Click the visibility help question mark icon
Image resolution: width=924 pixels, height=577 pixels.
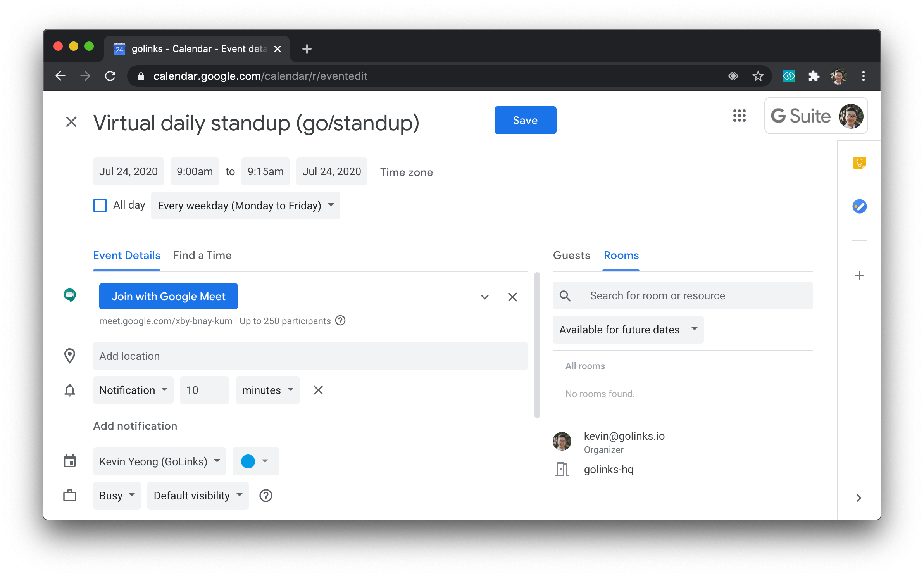265,496
